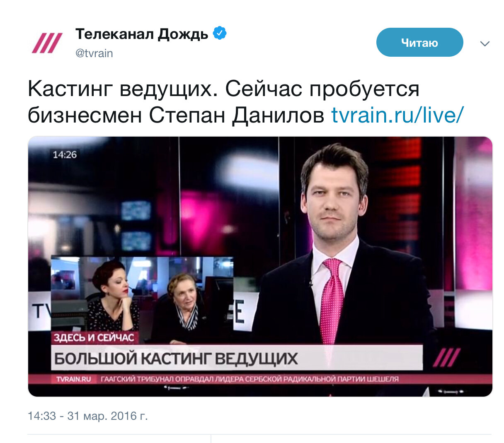Click the @tvrain handle

[x=94, y=53]
